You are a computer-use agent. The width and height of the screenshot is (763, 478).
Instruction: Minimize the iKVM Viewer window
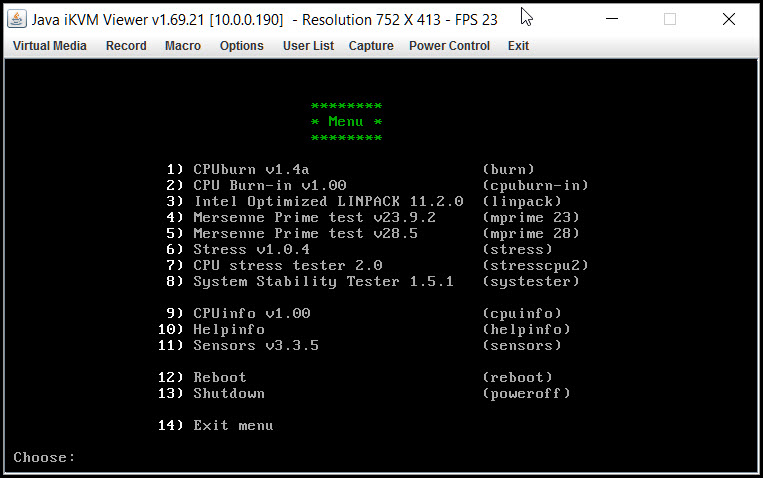tap(612, 19)
